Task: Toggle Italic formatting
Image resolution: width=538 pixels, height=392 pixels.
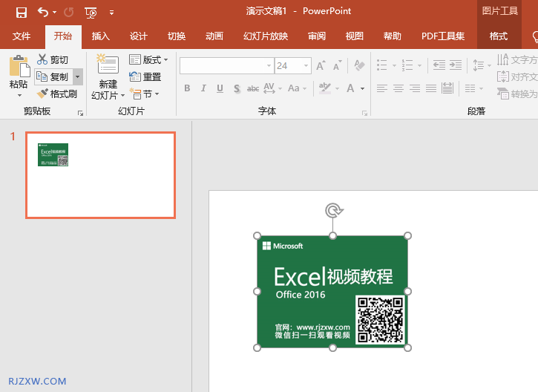Action: (x=203, y=88)
